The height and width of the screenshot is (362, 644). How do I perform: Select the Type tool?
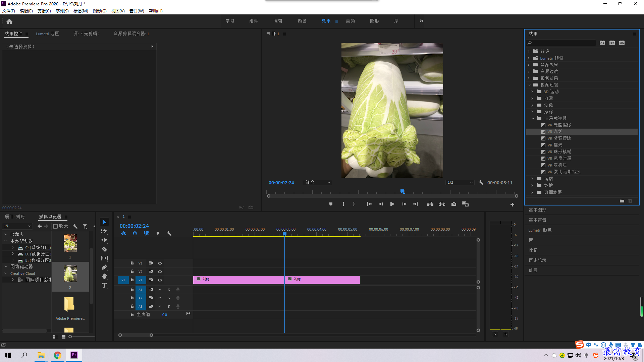(104, 285)
